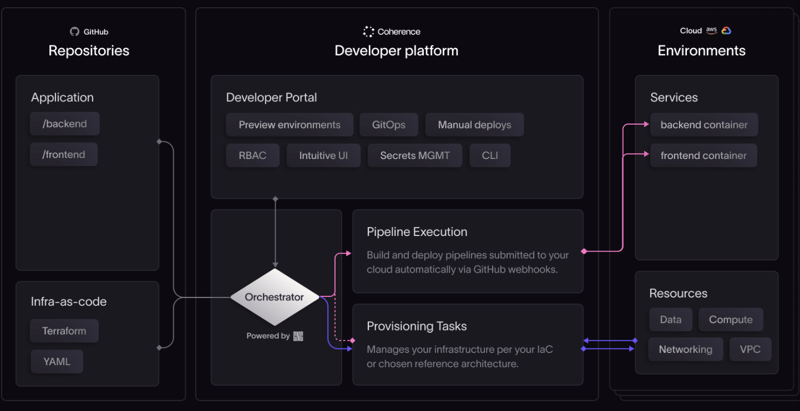Click the Secrets MGMT chip
Screen dimensions: 800x411
[x=415, y=156]
